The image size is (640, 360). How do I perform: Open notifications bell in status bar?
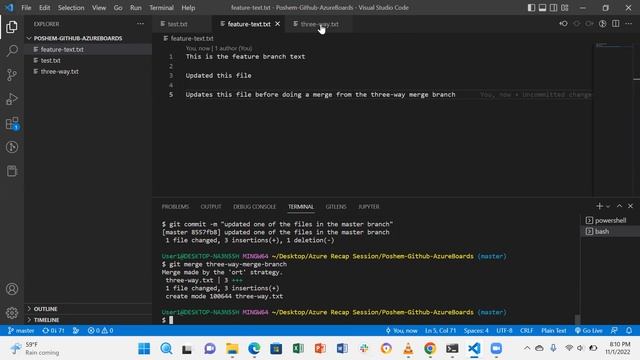[629, 331]
